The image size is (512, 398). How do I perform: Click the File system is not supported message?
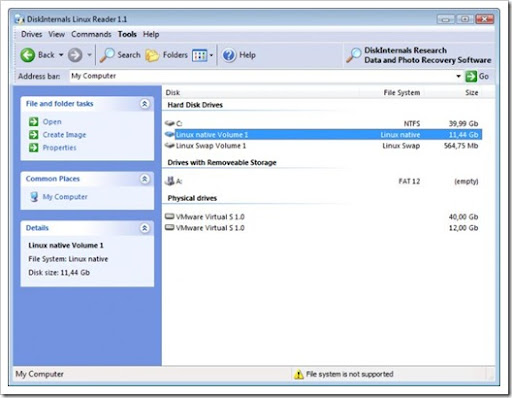(x=350, y=374)
